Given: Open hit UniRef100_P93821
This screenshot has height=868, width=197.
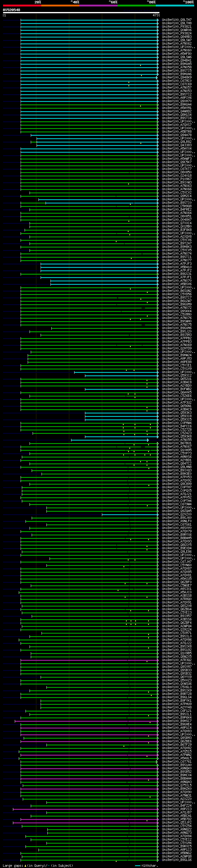Looking at the screenshot, I should [x=176, y=26].
